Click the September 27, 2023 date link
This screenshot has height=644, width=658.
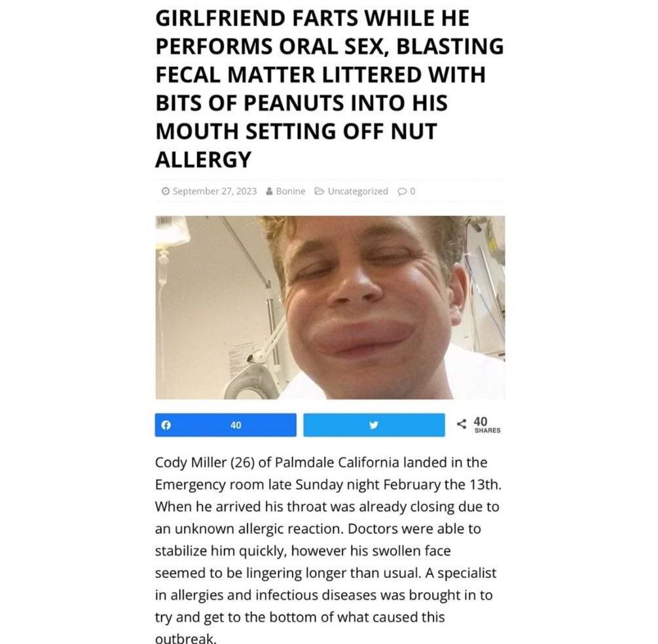pyautogui.click(x=215, y=191)
